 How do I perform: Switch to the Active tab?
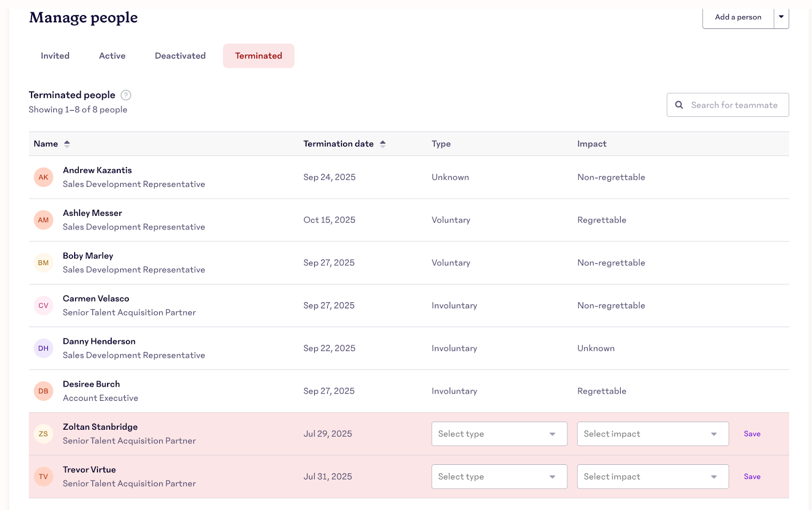112,56
